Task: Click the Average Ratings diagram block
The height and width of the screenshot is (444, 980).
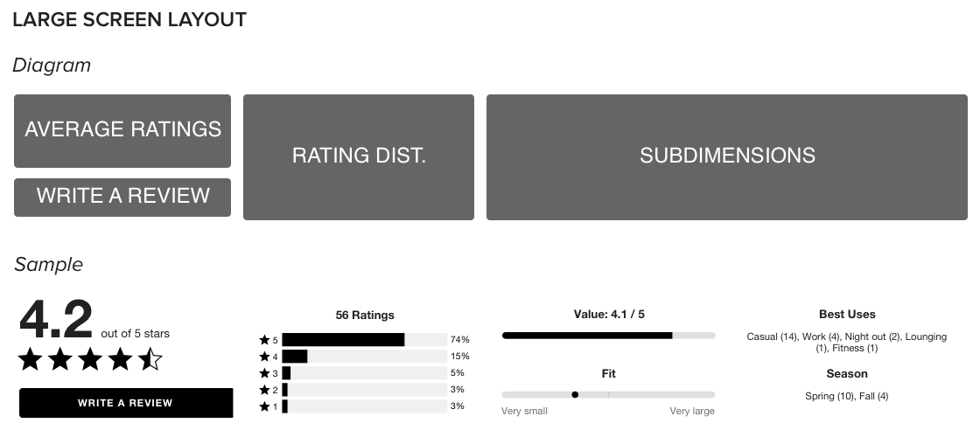Action: (x=122, y=130)
